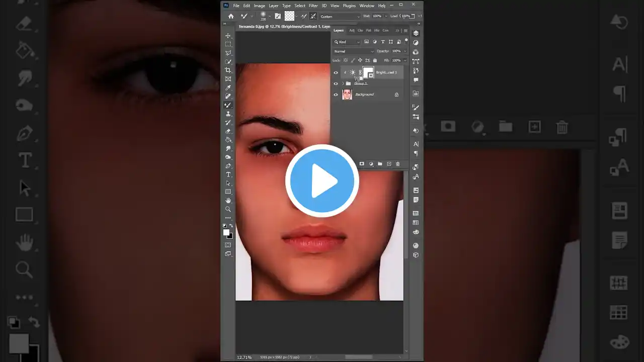Select the Crop tool

pyautogui.click(x=228, y=70)
